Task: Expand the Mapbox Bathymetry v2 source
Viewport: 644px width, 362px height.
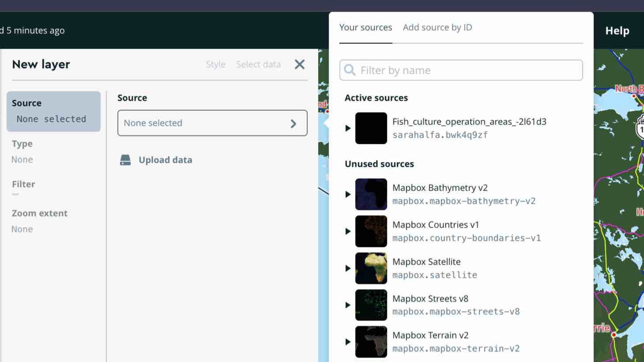Action: (347, 194)
